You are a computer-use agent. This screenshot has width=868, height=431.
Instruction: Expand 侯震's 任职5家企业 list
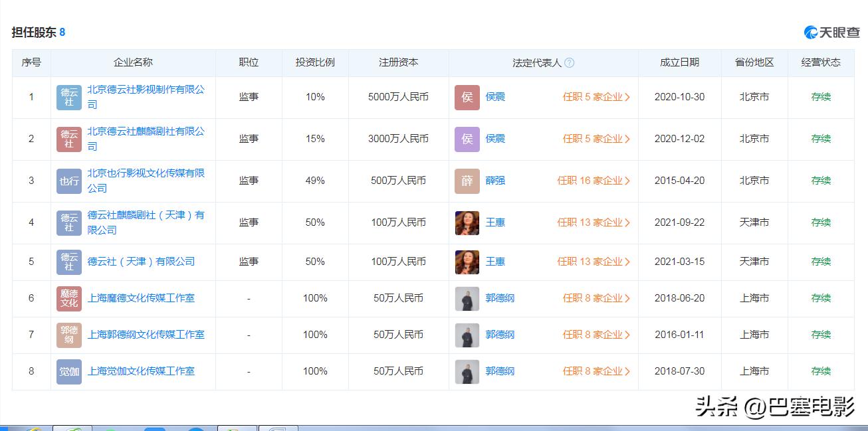pos(596,97)
